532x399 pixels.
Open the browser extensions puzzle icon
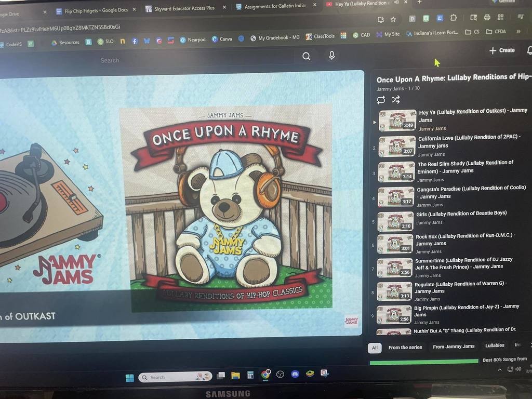coord(453,18)
